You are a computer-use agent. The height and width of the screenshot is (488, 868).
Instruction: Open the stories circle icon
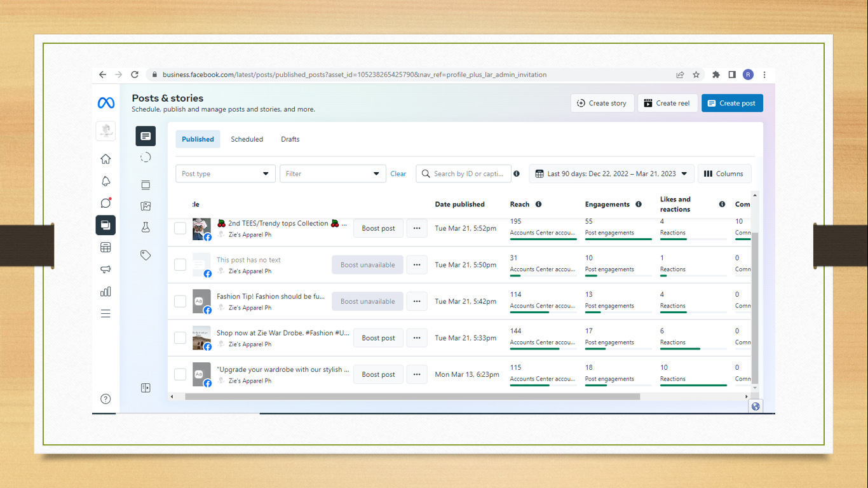146,158
